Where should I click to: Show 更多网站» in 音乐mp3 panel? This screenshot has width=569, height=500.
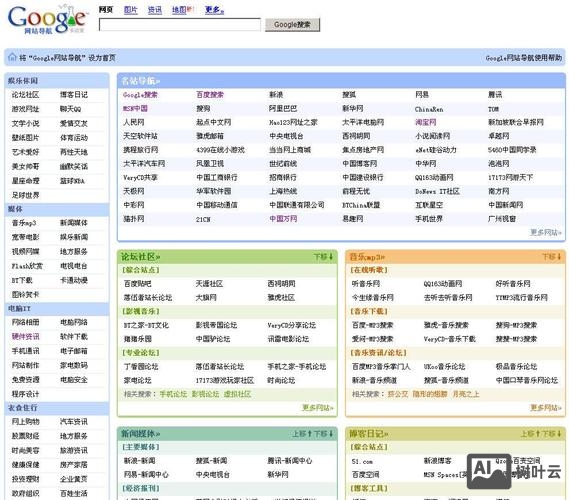546,408
